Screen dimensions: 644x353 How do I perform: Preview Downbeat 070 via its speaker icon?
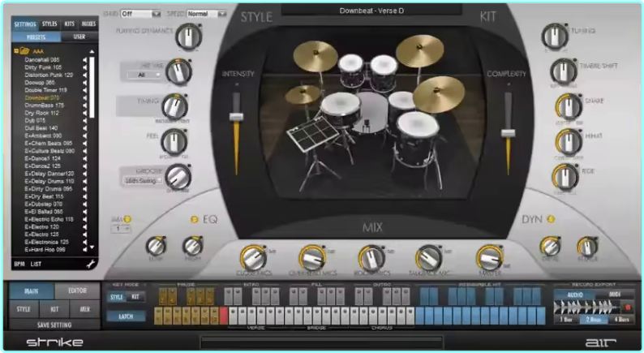[x=85, y=98]
